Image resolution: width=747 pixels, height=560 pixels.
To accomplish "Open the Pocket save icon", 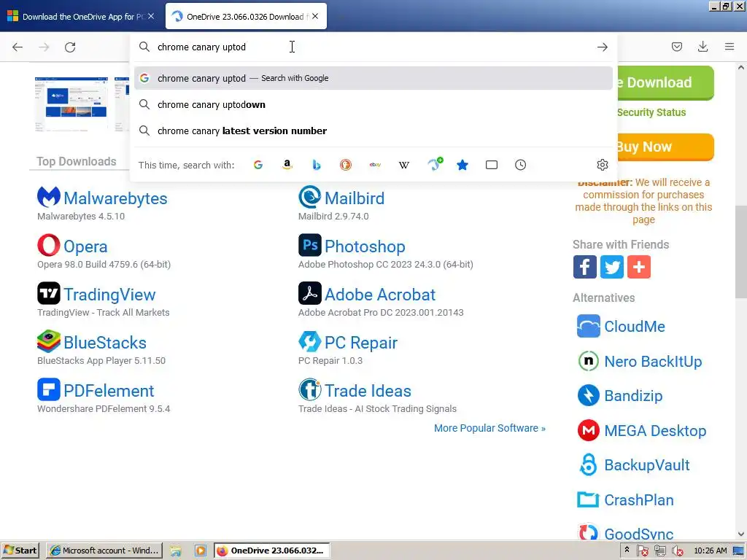I will (677, 47).
